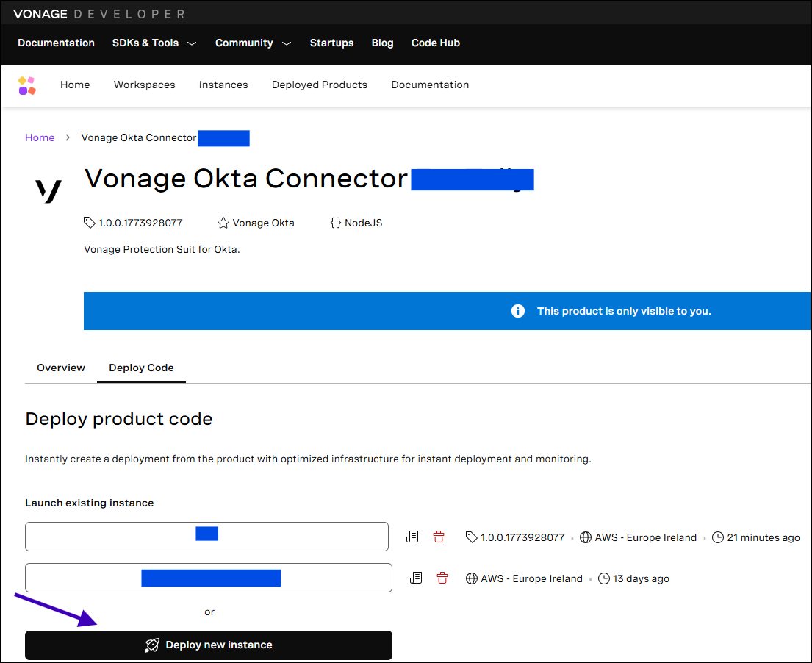Open logs icon for the 13 days ago instance
Viewport: 812px width, 663px height.
click(x=416, y=578)
